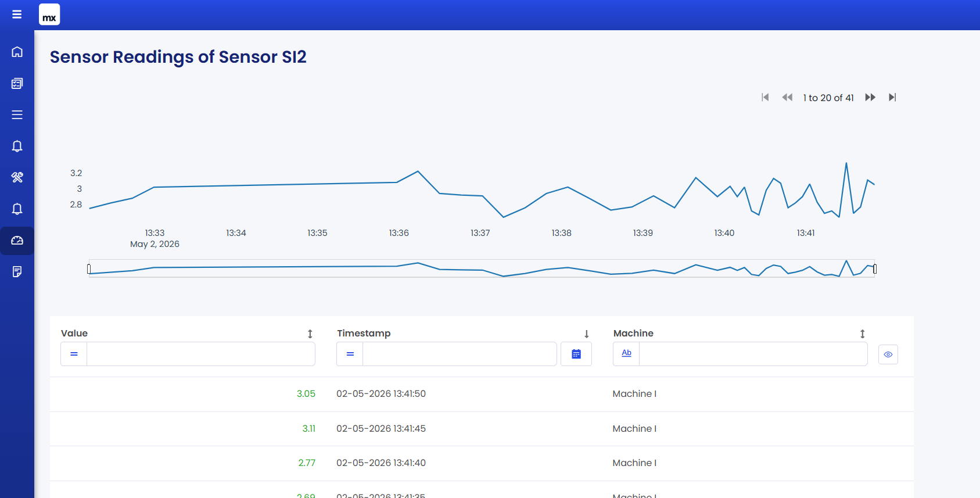The image size is (980, 498).
Task: Sort by the Timestamp column
Action: (x=587, y=334)
